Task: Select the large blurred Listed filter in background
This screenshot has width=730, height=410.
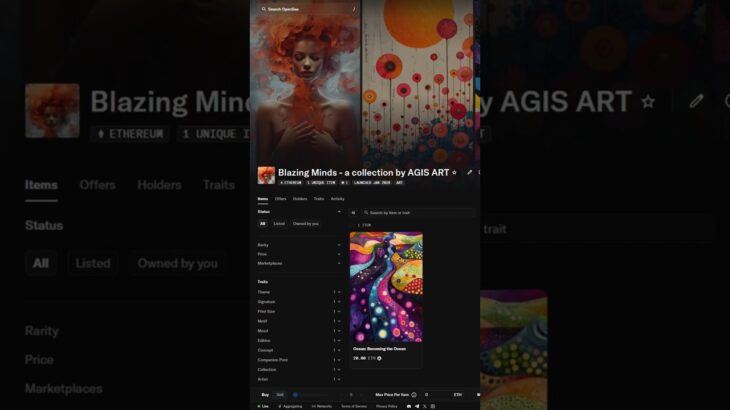Action: tap(93, 263)
